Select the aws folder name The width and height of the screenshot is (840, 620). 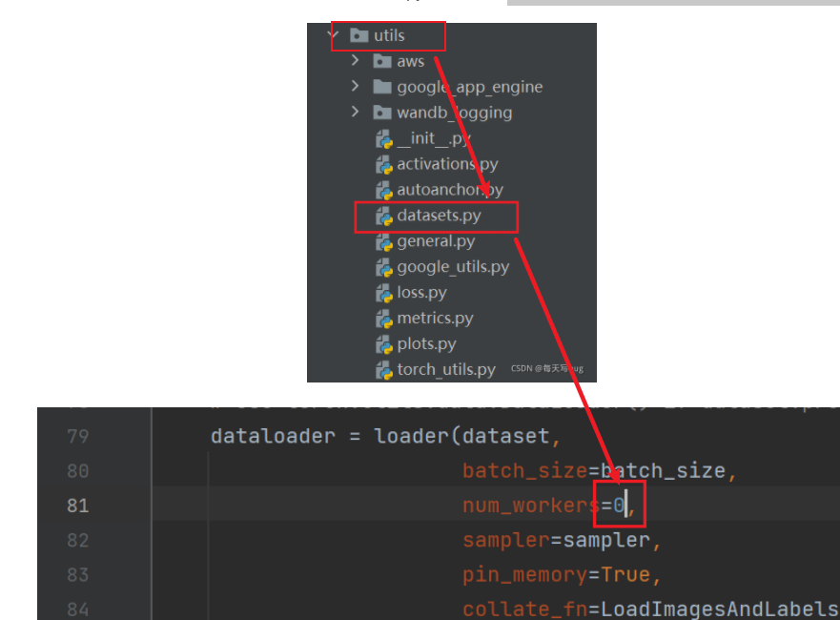410,61
